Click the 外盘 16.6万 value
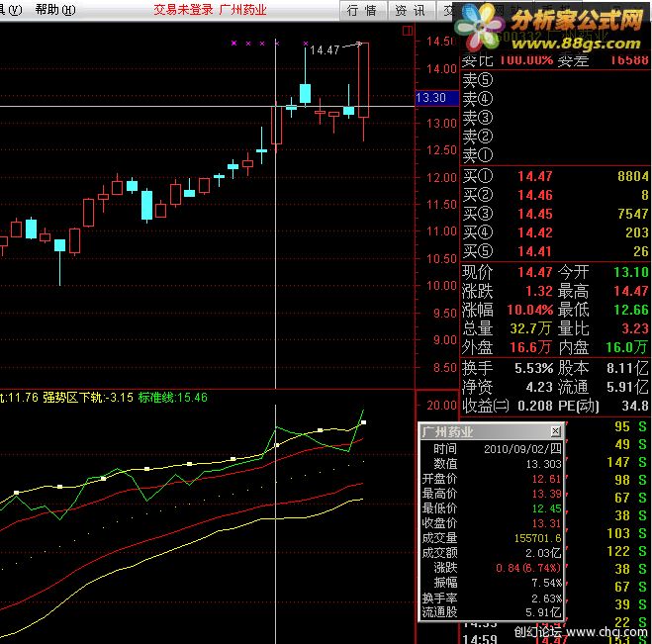 coord(531,347)
